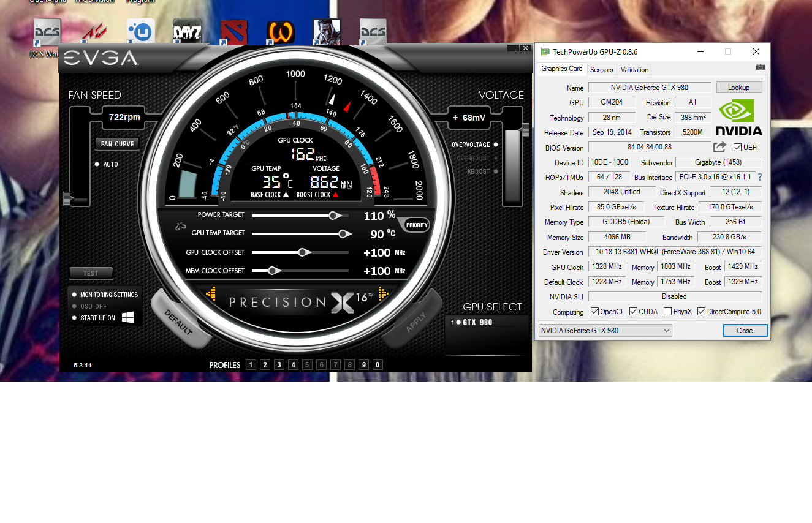Viewport: 812px width, 523px height.
Task: Open the DCS World shortcut at the far left
Action: point(47,32)
